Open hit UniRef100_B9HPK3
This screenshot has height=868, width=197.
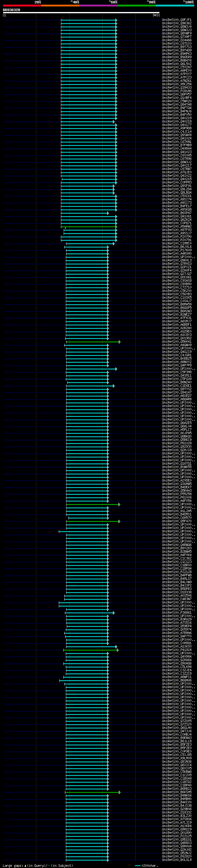pos(177,54)
